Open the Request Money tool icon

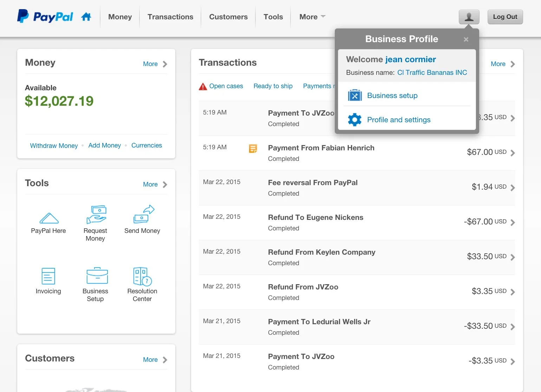point(96,214)
